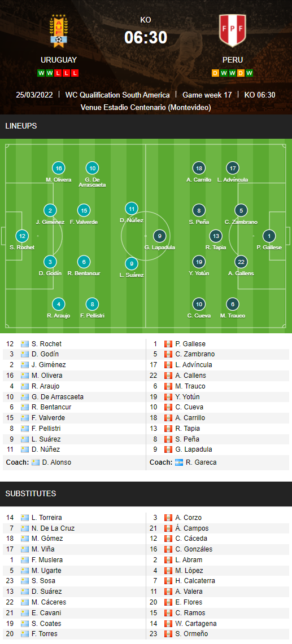
Task: Click the Uruguay flag beside D. Alonso
Action: 36,462
